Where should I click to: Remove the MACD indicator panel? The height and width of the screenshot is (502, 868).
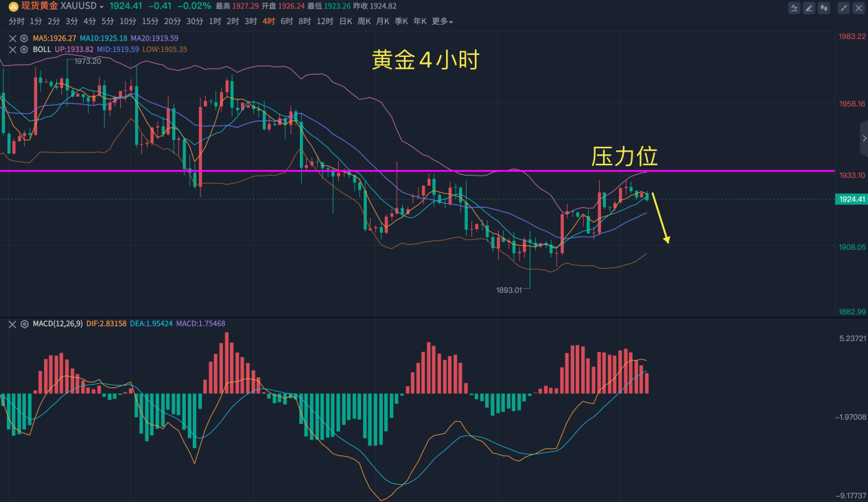point(12,324)
